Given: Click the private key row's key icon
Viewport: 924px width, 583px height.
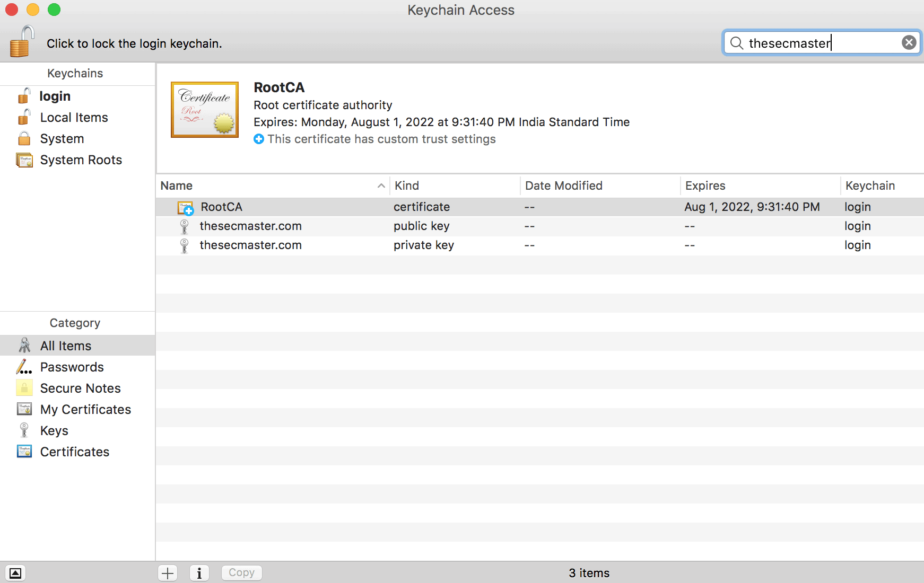Looking at the screenshot, I should click(184, 245).
